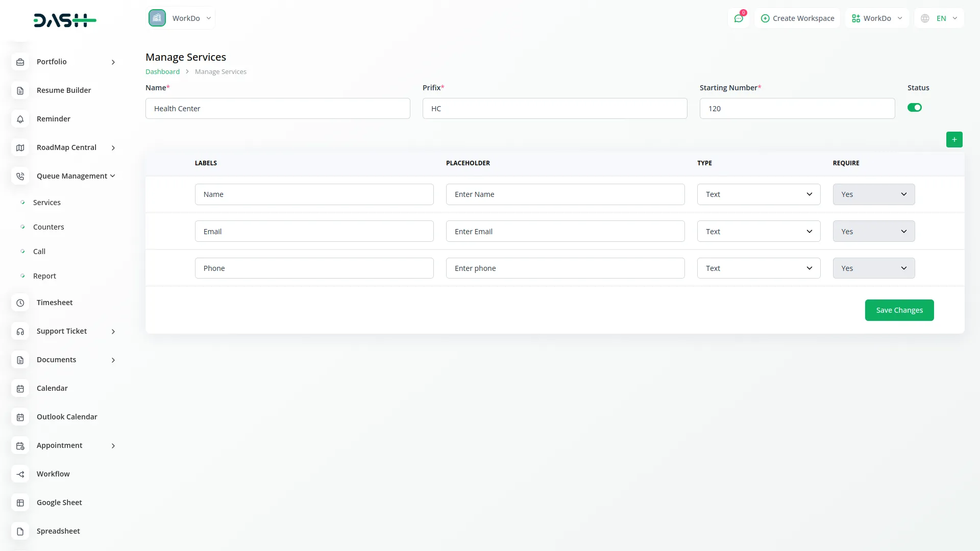Open Counters under Queue Management
This screenshot has height=551, width=980.
click(48, 227)
